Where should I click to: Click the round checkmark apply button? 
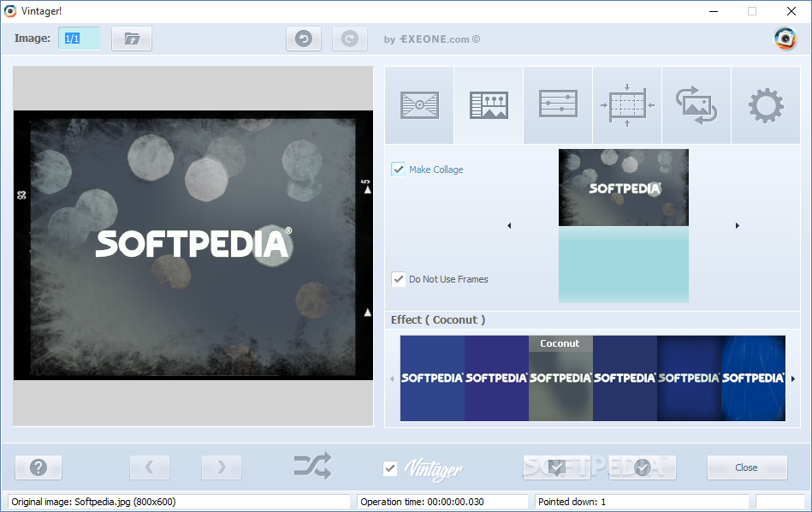click(642, 467)
